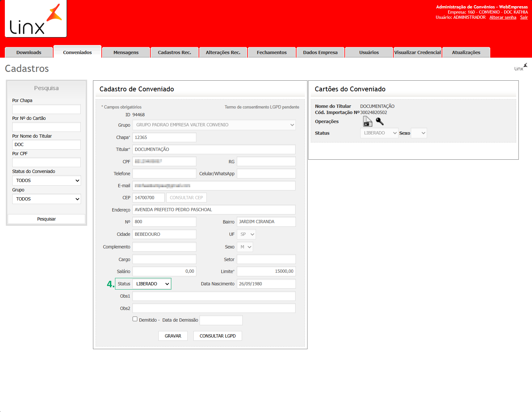The image size is (532, 412).
Task: Click the Por Chapa search field
Action: (46, 109)
